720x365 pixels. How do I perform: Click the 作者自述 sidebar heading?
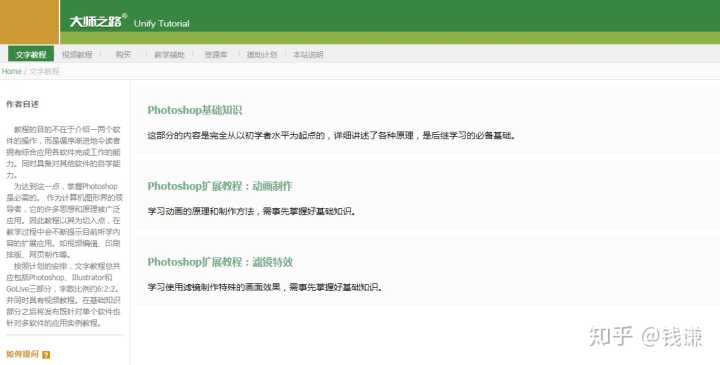click(22, 104)
